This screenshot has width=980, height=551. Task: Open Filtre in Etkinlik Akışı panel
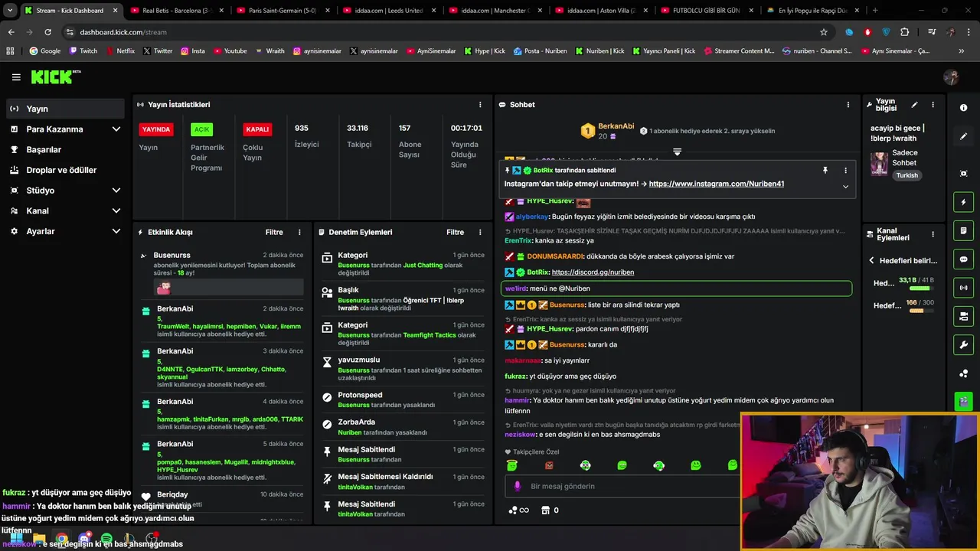pyautogui.click(x=274, y=232)
